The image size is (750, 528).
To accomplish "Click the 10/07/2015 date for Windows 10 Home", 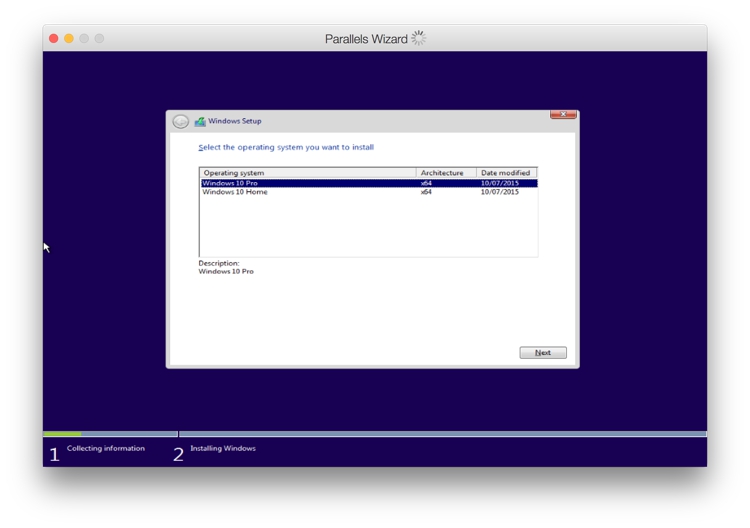I will (x=499, y=192).
